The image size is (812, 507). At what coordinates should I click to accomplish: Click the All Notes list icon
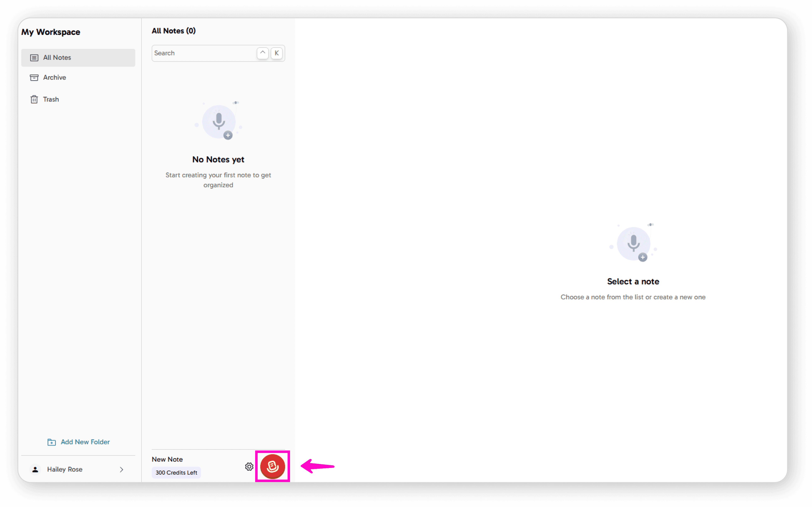tap(34, 58)
